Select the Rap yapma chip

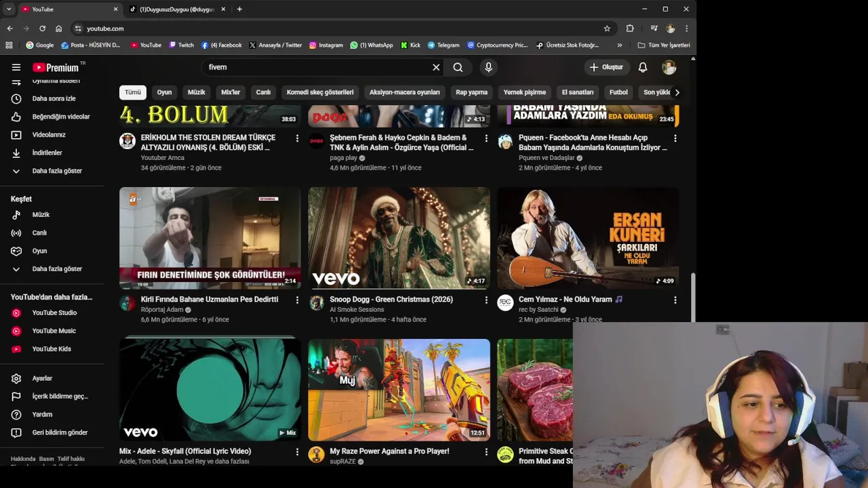click(x=472, y=92)
